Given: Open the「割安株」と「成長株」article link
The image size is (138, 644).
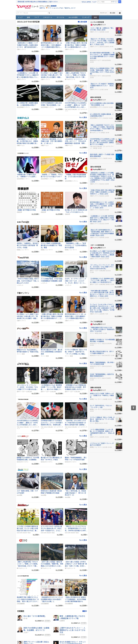Looking at the screenshot, I should tap(52, 176).
